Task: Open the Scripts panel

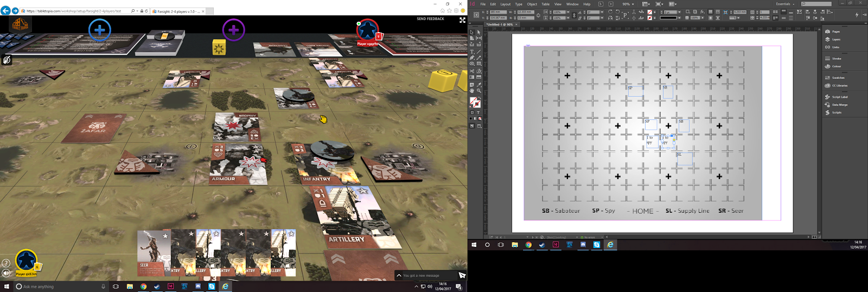Action: click(x=837, y=112)
